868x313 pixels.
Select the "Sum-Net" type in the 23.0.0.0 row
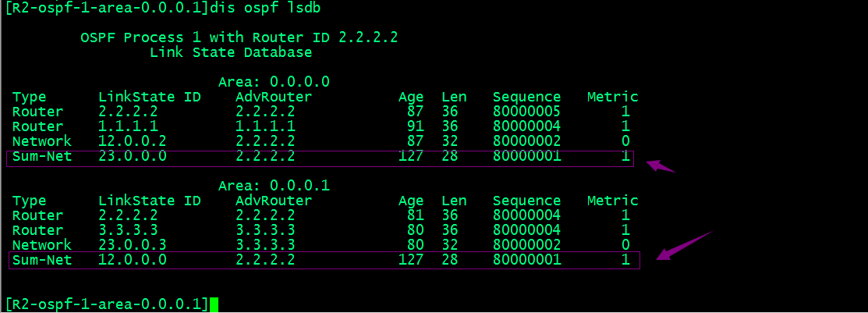(42, 156)
